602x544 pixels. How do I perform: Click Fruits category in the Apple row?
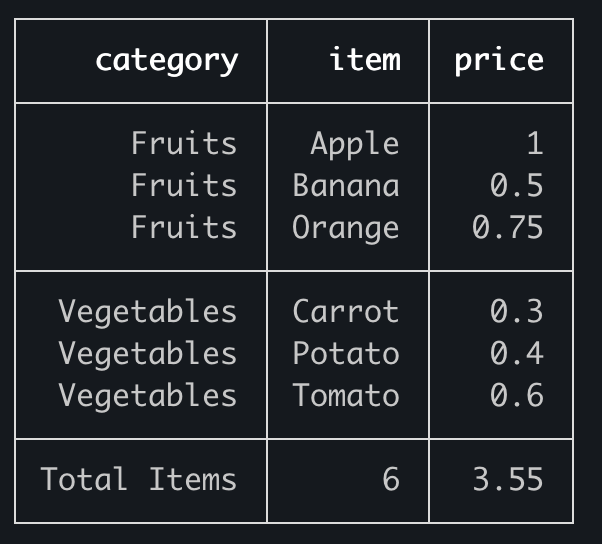[x=184, y=144]
